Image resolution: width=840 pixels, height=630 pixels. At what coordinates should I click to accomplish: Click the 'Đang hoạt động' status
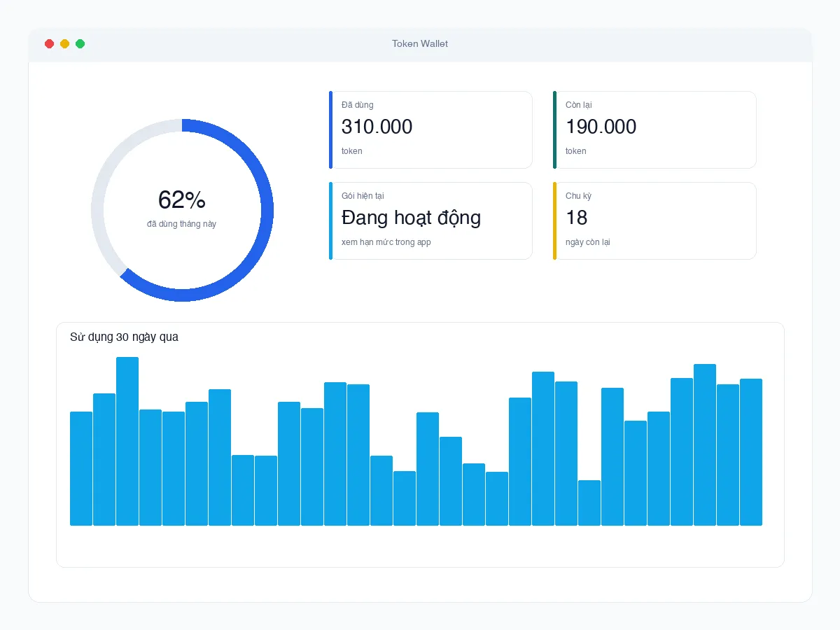pyautogui.click(x=411, y=218)
